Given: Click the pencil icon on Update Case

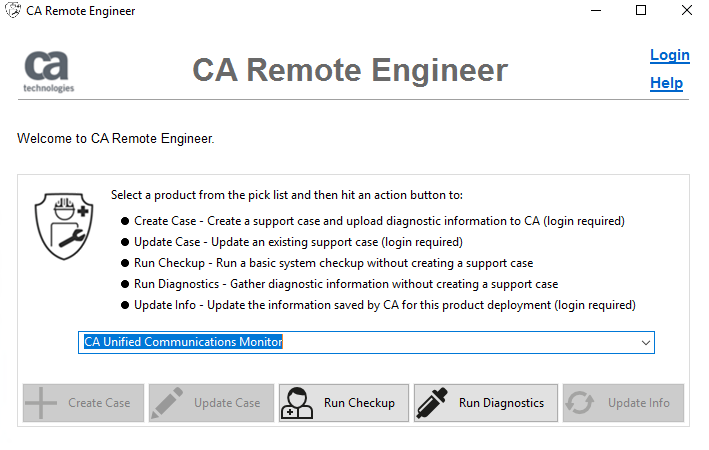Looking at the screenshot, I should coord(169,403).
